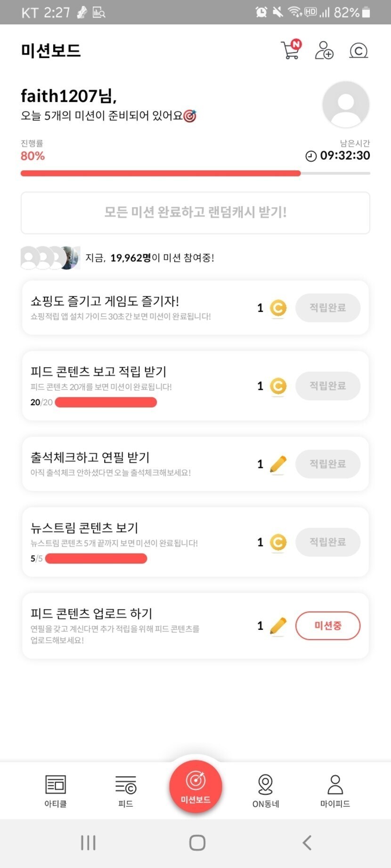Viewport: 391px width, 868px height.
Task: Tap the gold coin on 뉴스트림 mission
Action: click(278, 543)
